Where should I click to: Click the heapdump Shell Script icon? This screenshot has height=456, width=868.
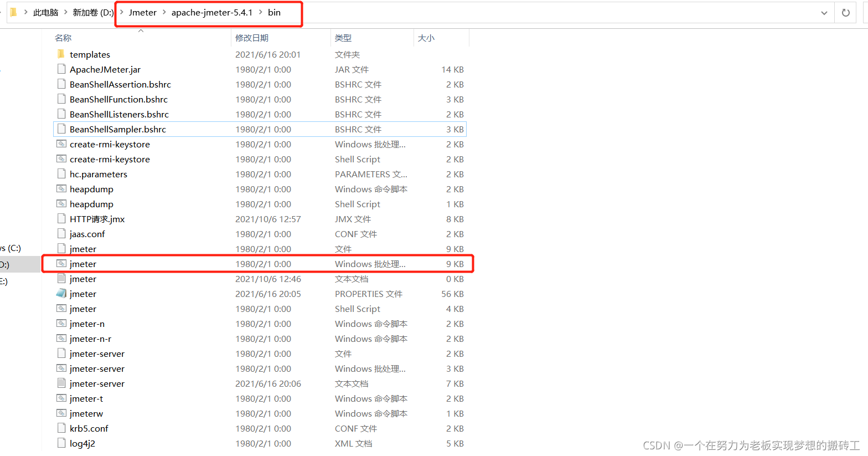61,204
